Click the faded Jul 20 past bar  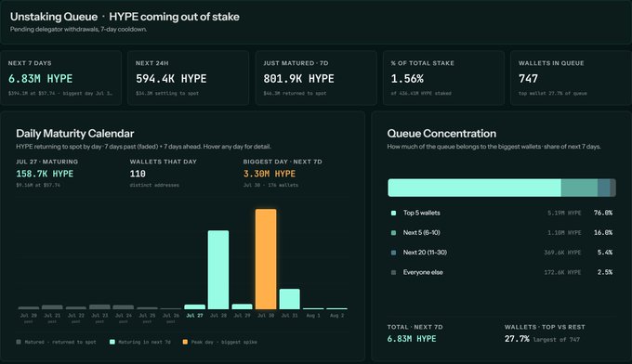click(29, 308)
